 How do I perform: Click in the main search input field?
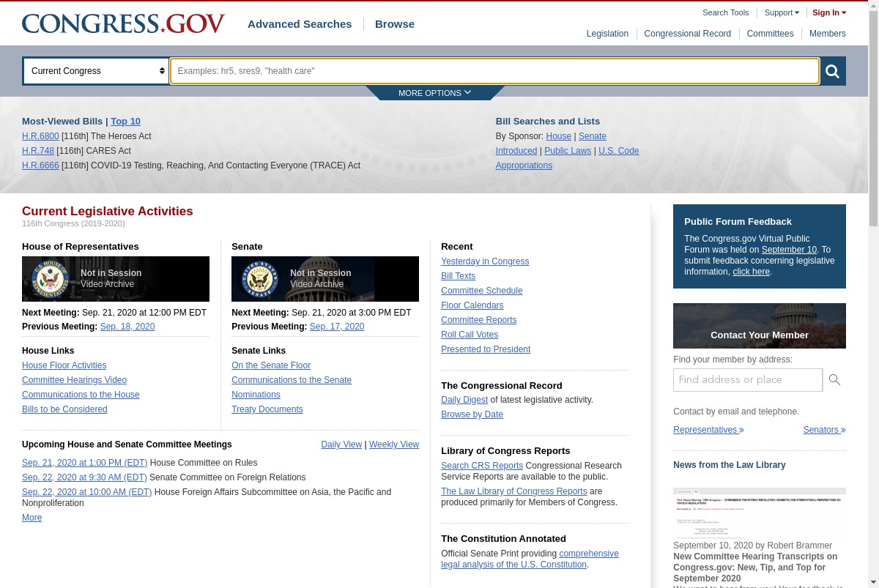click(x=494, y=71)
